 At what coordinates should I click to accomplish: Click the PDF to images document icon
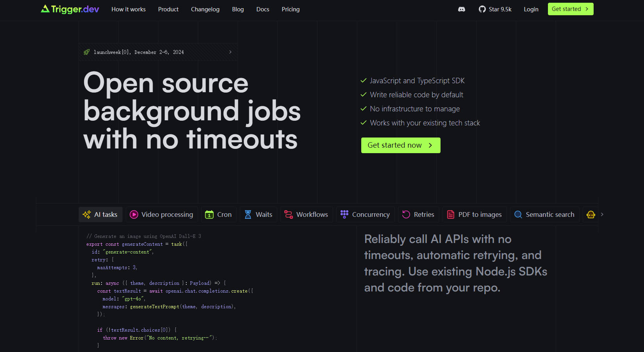(x=451, y=214)
